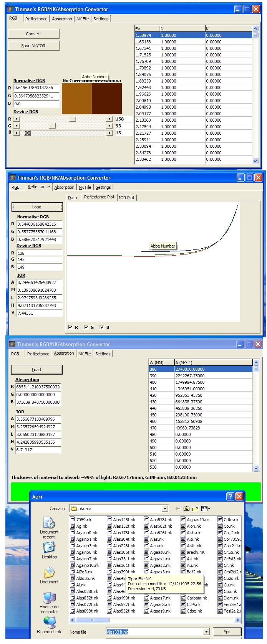
Task: Switch to the Data sub-tab
Action: [72, 198]
